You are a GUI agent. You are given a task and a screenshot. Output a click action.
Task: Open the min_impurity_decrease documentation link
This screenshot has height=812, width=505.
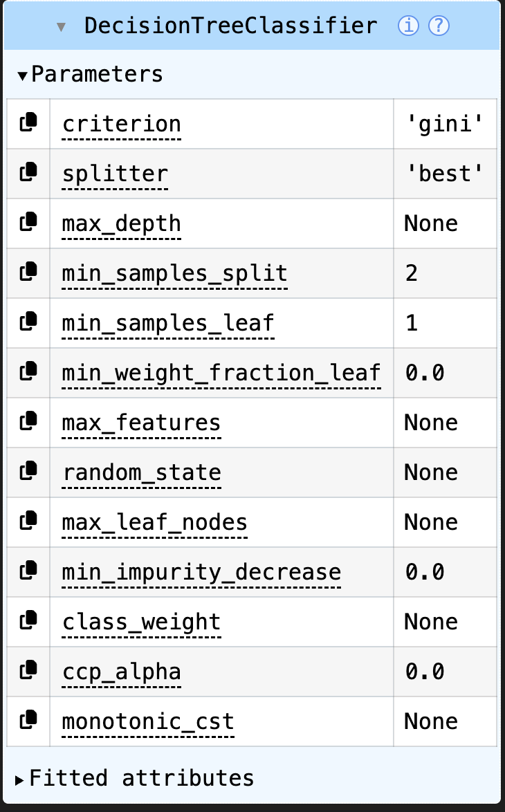click(201, 573)
